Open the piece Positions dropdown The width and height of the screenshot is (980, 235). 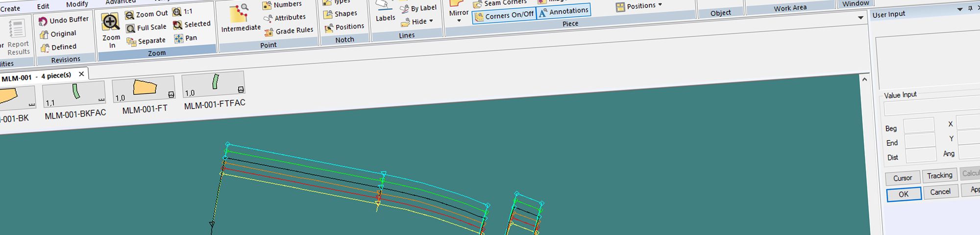(x=639, y=6)
